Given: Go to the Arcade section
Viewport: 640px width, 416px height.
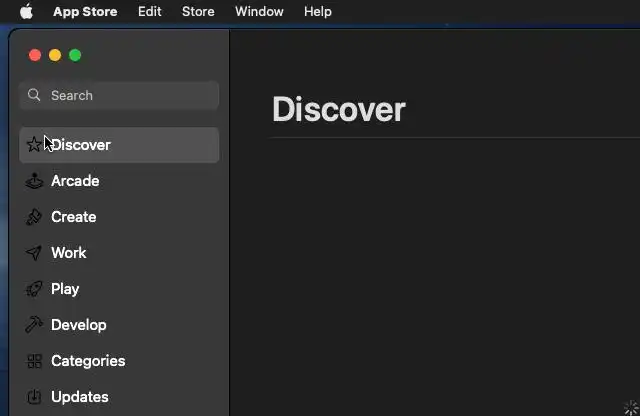Looking at the screenshot, I should tap(119, 181).
